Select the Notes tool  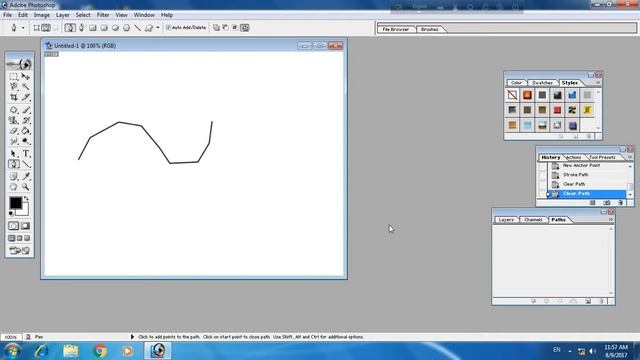click(13, 176)
